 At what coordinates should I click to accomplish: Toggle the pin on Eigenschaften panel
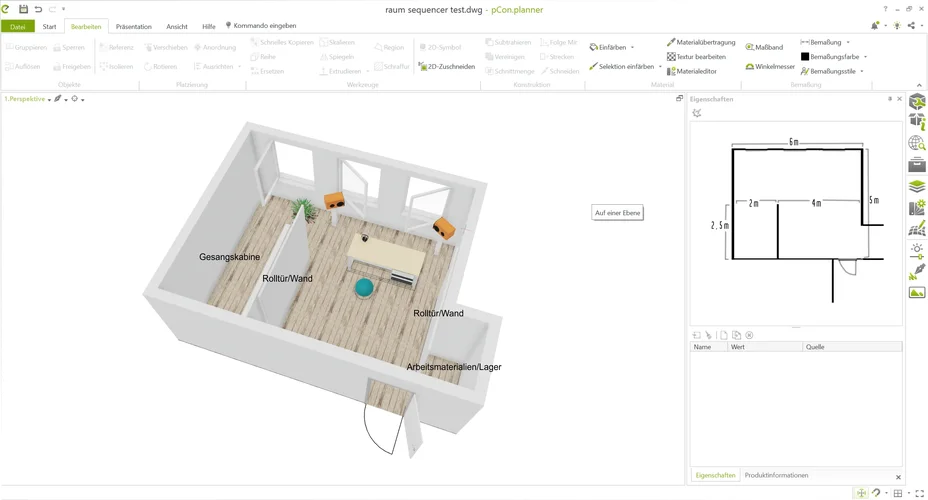tap(890, 99)
